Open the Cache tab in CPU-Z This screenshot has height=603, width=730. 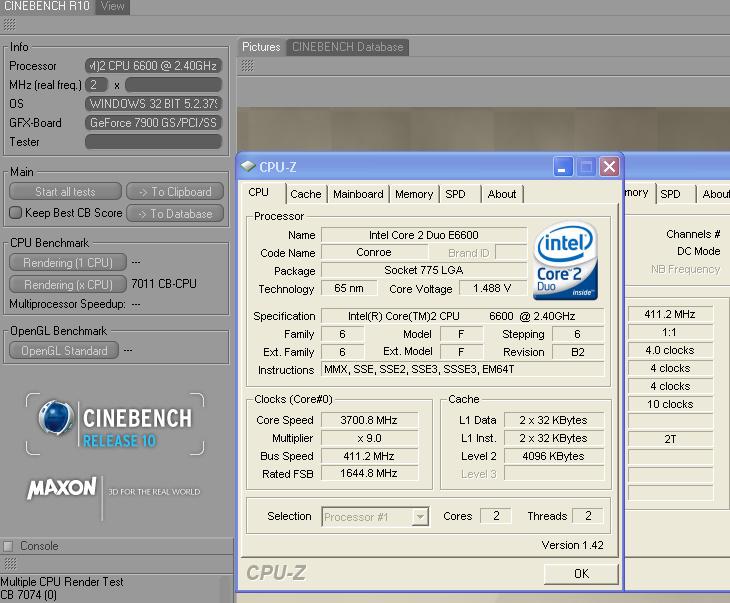[x=305, y=194]
